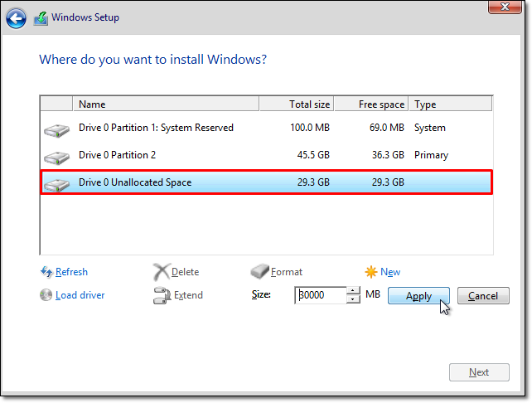Screen dimensions: 532x403
Task: Click the Windows Setup title icon
Action: click(41, 18)
